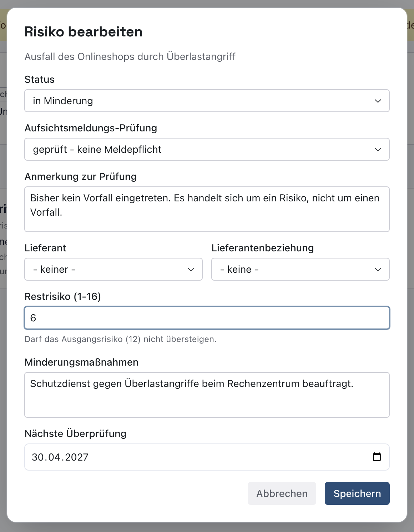Click the Anmerkung zur Prüfung text area
This screenshot has width=414, height=532.
coord(207,209)
